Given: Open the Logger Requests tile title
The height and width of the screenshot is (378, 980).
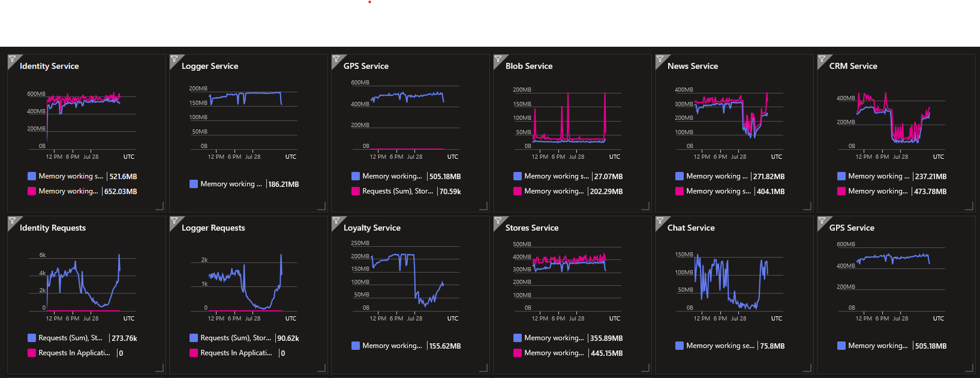Looking at the screenshot, I should pyautogui.click(x=213, y=228).
